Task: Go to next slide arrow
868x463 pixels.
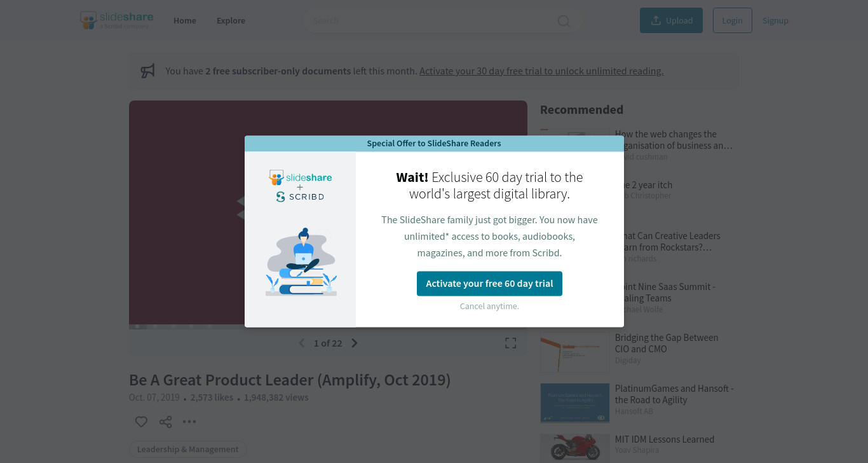Action: pyautogui.click(x=355, y=343)
